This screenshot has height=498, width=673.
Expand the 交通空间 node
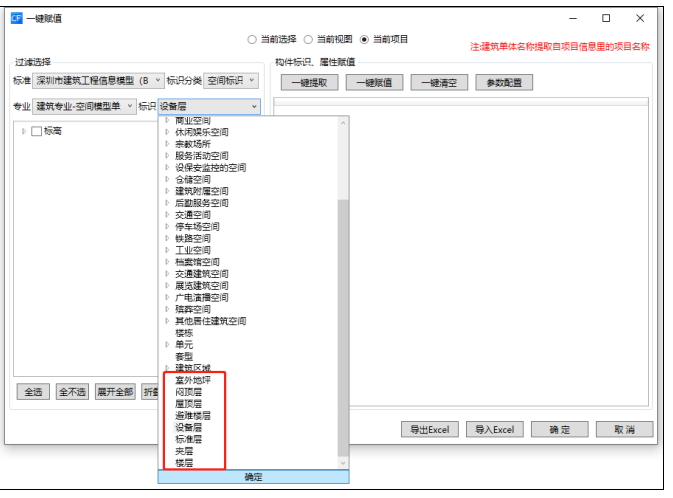167,215
